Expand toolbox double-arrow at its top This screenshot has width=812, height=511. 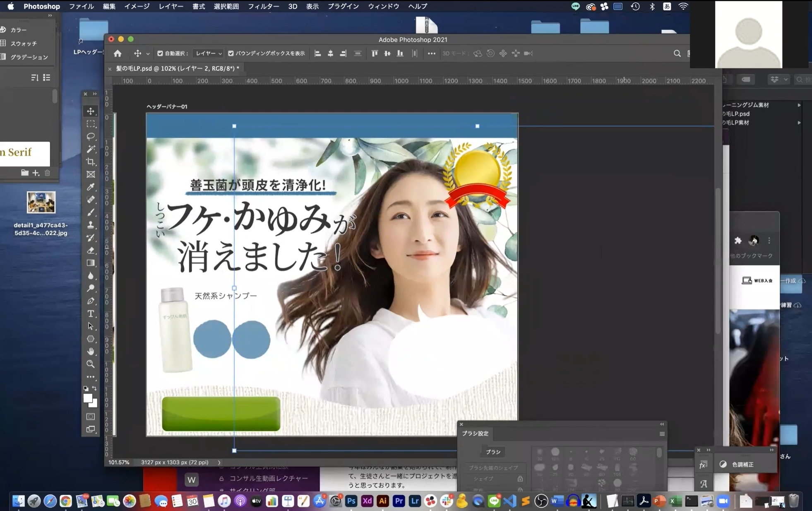95,94
